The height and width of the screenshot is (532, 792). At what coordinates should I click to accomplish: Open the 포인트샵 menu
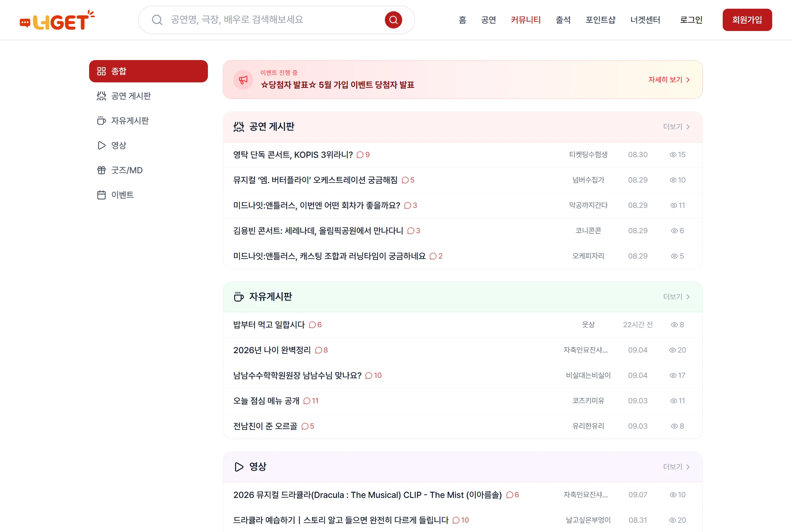[x=600, y=20]
